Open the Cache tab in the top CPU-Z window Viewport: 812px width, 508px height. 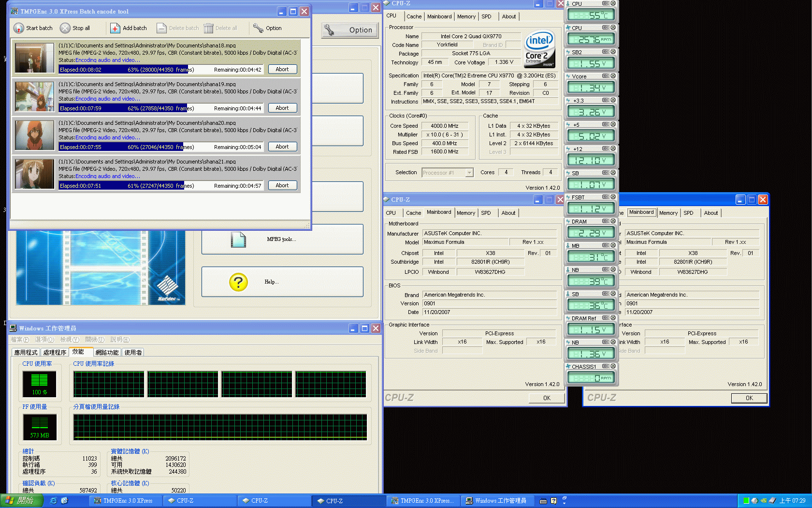pos(414,16)
